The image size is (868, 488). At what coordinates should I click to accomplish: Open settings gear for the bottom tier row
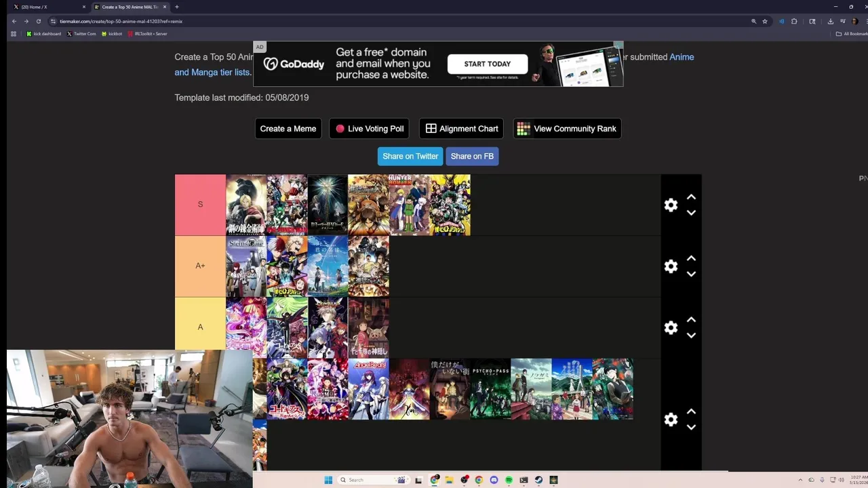pyautogui.click(x=671, y=420)
